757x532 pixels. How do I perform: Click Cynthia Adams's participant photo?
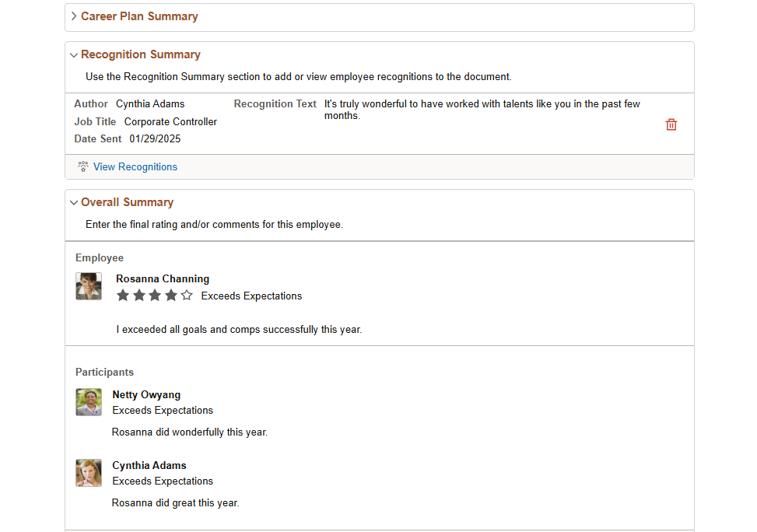pyautogui.click(x=89, y=473)
